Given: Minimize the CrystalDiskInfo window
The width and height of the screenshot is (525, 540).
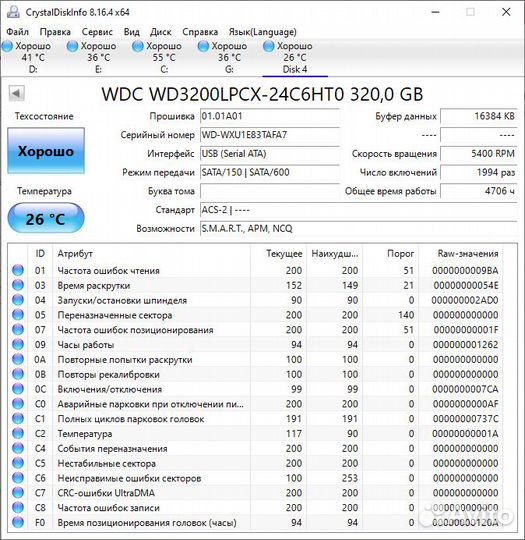Looking at the screenshot, I should pos(435,12).
